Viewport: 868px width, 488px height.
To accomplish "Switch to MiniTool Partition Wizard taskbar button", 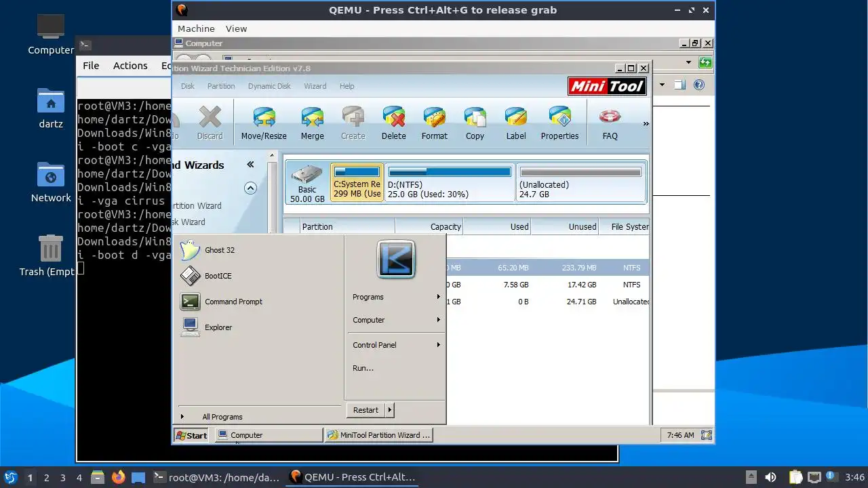I will (378, 435).
